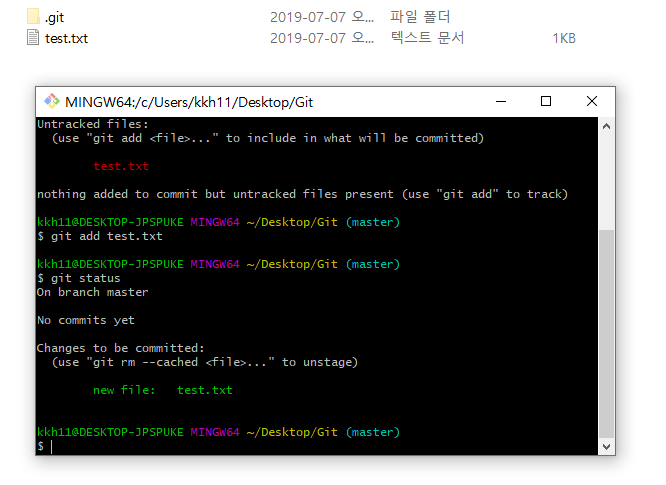The image size is (666, 485).
Task: Click the 'nothing added to commit' line
Action: (x=302, y=194)
